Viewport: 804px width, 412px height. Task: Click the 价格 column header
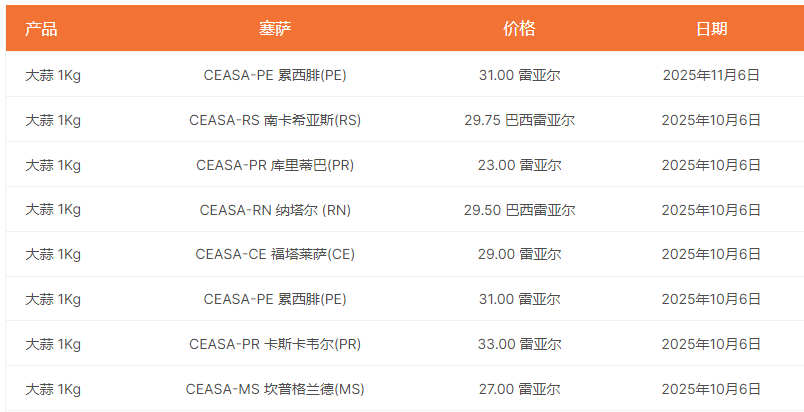pos(519,29)
